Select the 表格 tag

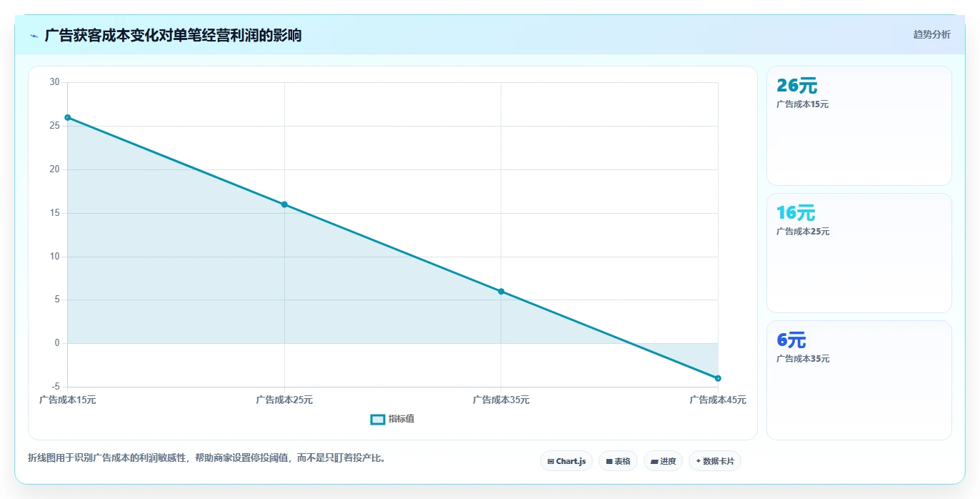tap(618, 461)
